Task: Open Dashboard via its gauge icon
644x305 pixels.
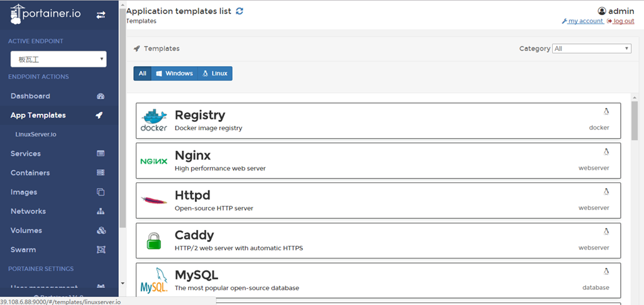Action: (101, 96)
